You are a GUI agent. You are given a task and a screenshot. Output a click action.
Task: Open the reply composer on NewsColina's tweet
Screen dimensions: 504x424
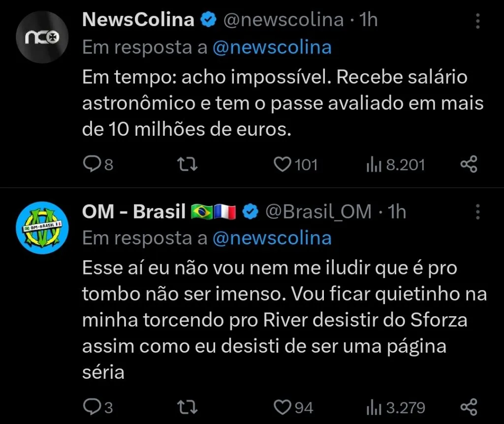tap(94, 164)
